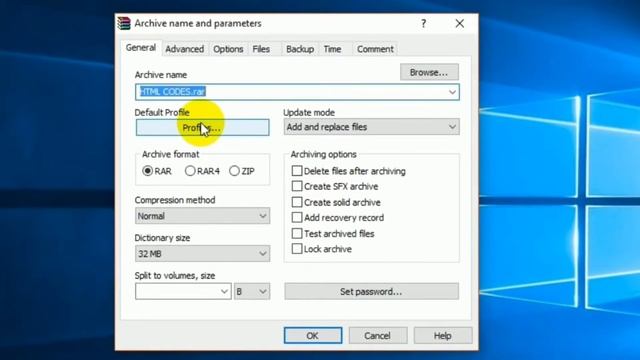The height and width of the screenshot is (360, 640).
Task: Click the WinRAR icon in title bar
Action: click(124, 23)
